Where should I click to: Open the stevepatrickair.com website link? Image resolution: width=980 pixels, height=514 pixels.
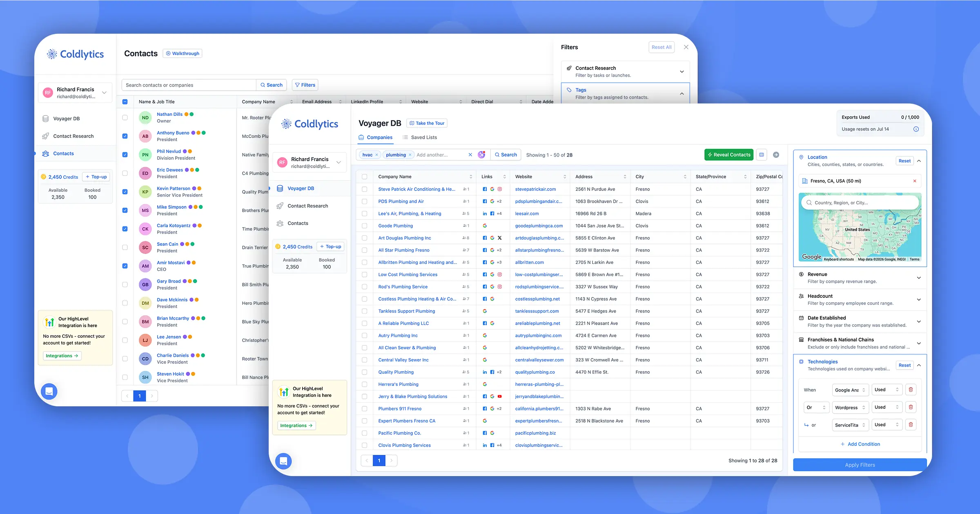[x=535, y=189]
